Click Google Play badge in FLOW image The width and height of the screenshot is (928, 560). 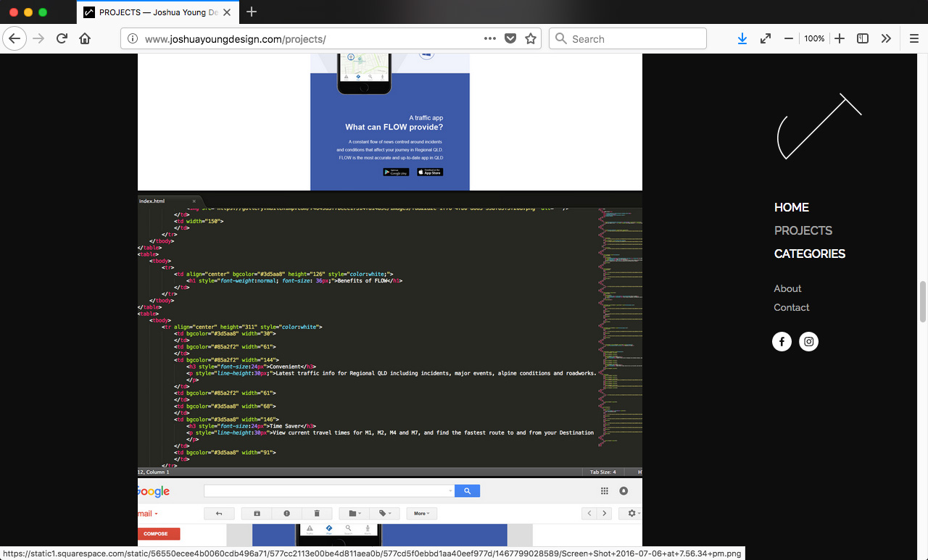(396, 172)
